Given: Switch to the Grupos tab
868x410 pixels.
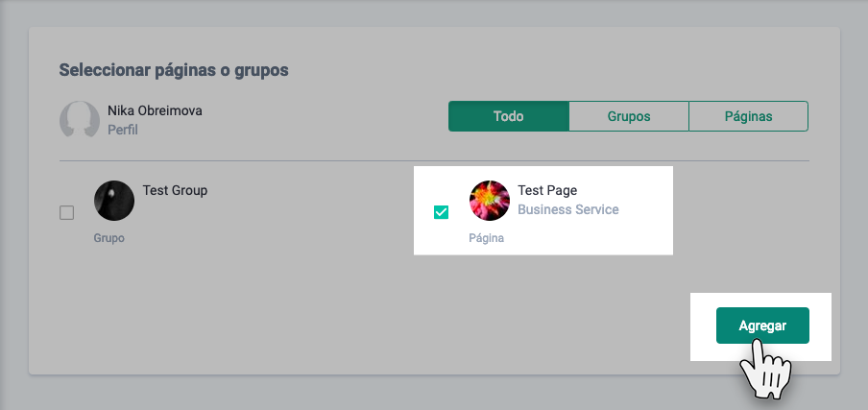Looking at the screenshot, I should (629, 116).
